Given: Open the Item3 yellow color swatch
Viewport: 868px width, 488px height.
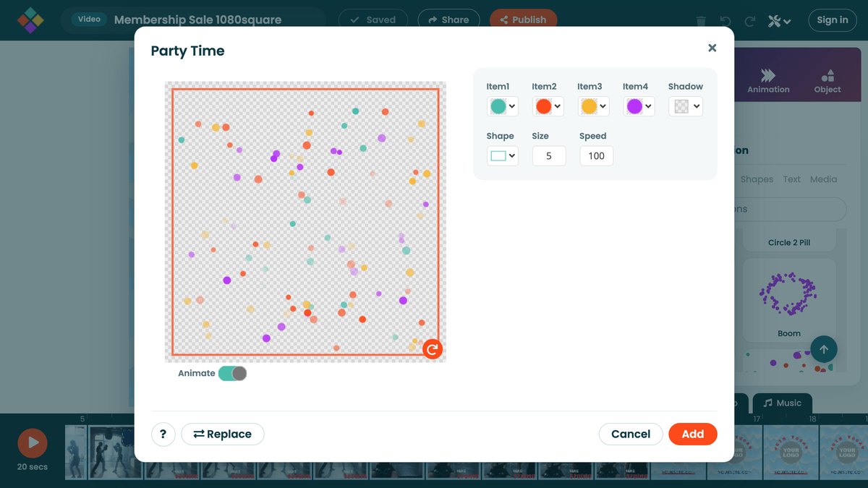Looking at the screenshot, I should [589, 106].
